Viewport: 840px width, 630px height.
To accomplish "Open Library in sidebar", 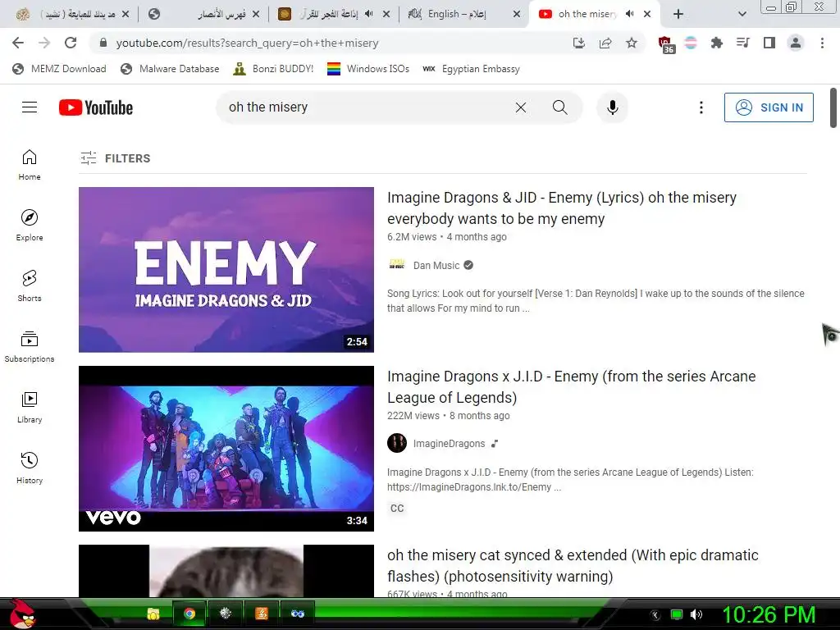I will [x=30, y=407].
